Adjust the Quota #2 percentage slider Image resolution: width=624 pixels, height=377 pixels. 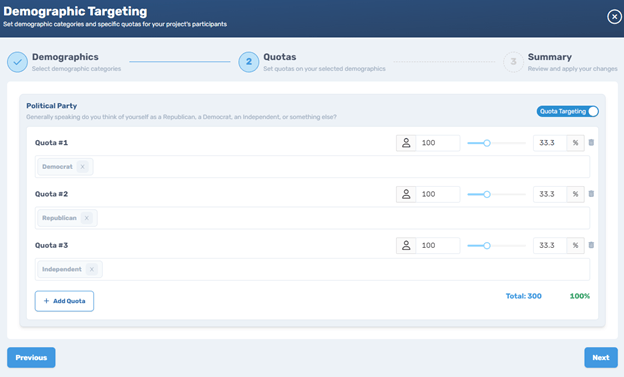click(496, 194)
